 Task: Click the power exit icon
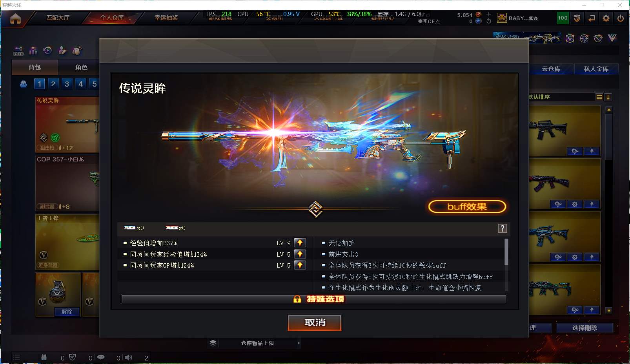coord(621,18)
